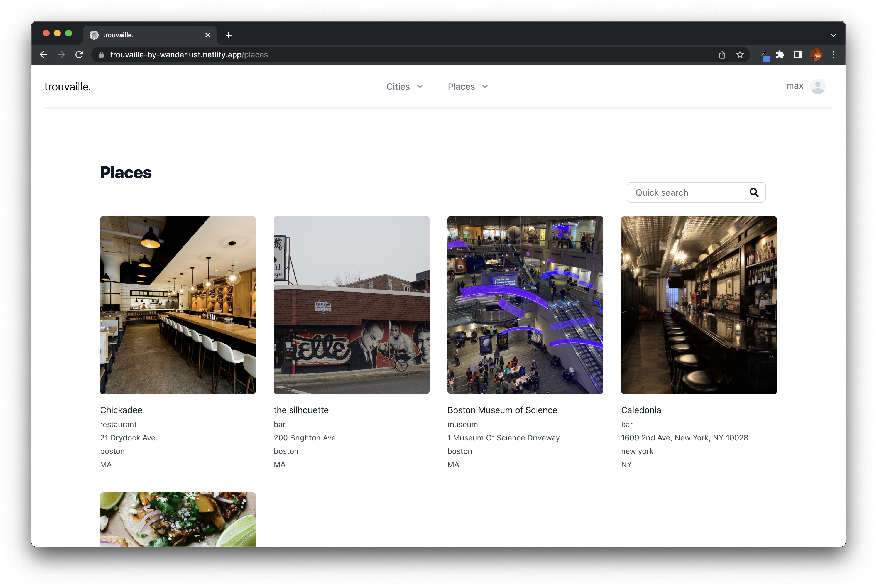The image size is (877, 588).
Task: Click Boston Museum of Science title
Action: pos(502,410)
